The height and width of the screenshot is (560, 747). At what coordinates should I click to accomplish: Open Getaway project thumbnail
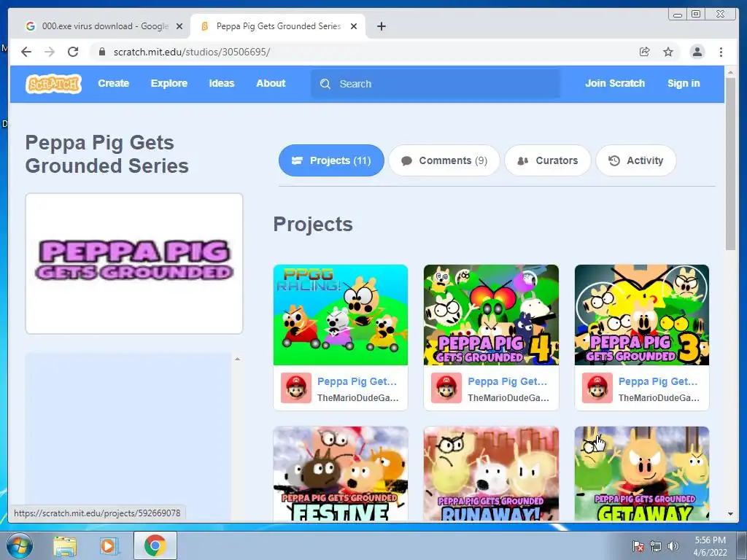[x=642, y=473]
